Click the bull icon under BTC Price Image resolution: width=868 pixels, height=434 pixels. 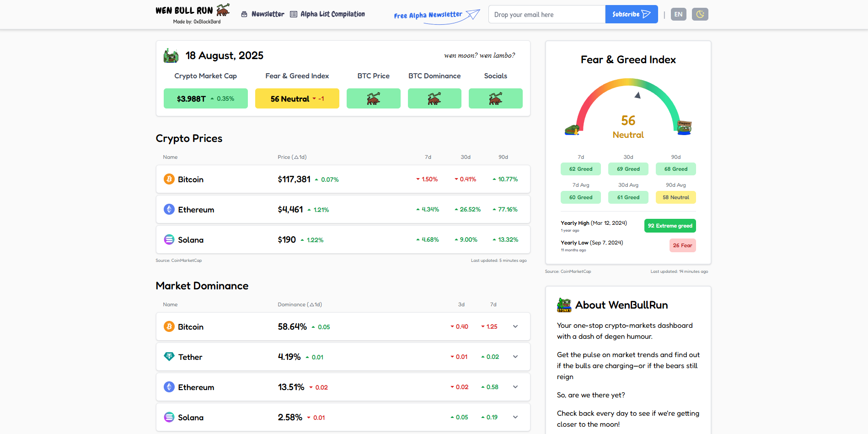pyautogui.click(x=373, y=98)
